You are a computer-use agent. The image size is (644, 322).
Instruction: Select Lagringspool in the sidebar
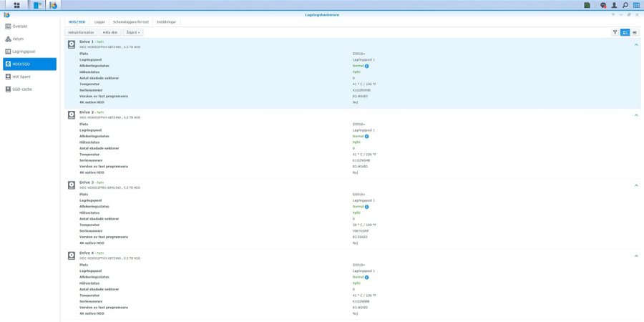coord(26,52)
